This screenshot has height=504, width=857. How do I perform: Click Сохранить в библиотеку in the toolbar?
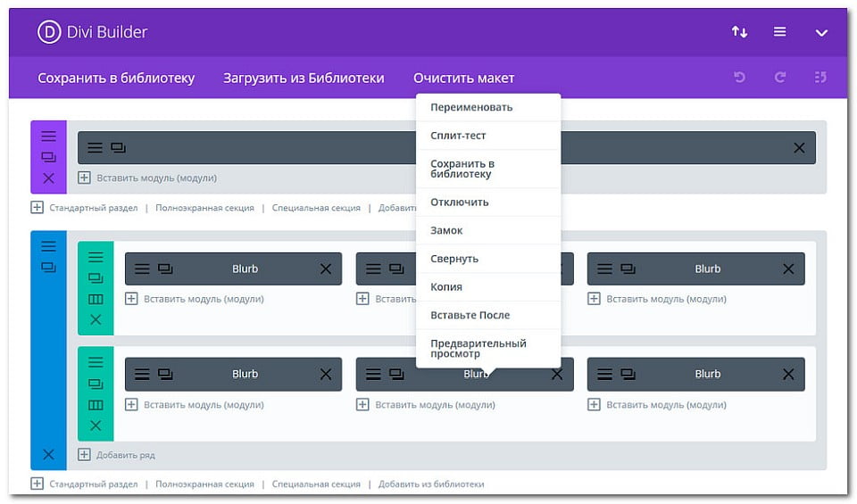point(116,78)
